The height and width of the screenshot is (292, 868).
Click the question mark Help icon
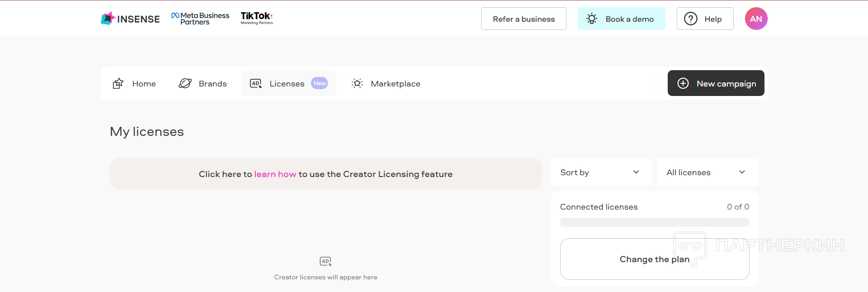690,19
